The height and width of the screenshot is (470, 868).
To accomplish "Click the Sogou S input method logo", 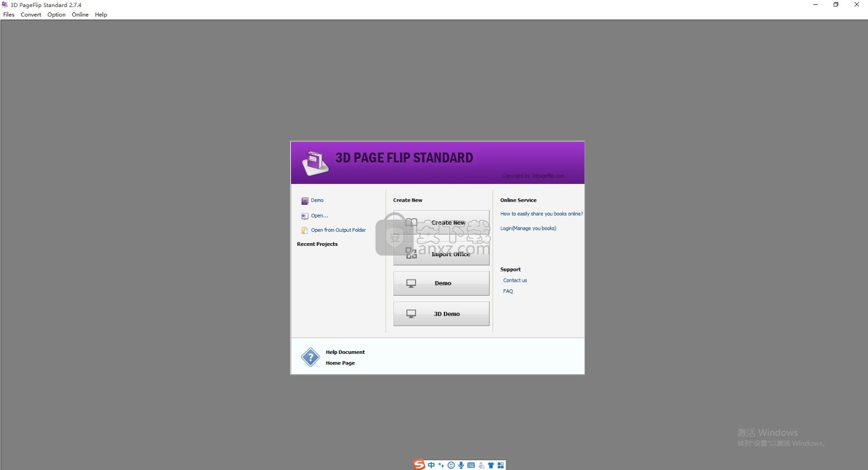I will pos(419,465).
